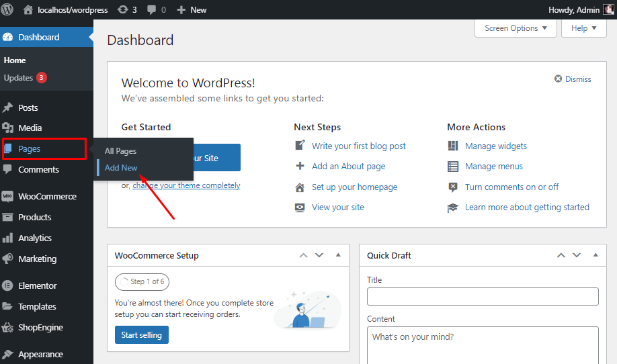Click the New label in admin bar
The width and height of the screenshot is (617, 364).
[198, 10]
